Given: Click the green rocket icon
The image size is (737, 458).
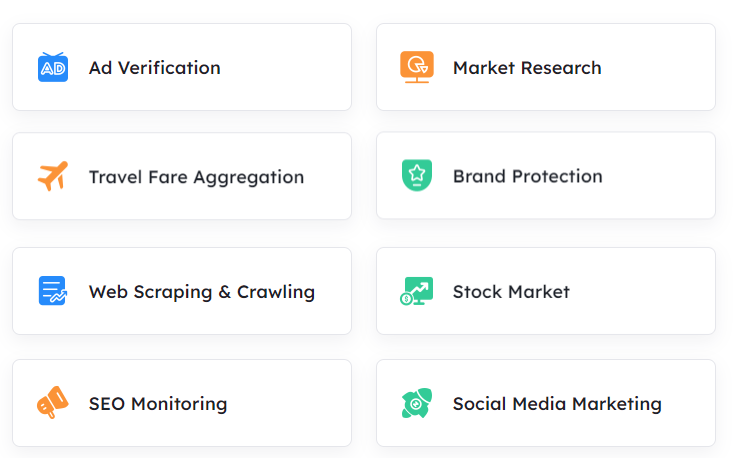Looking at the screenshot, I should 417,403.
